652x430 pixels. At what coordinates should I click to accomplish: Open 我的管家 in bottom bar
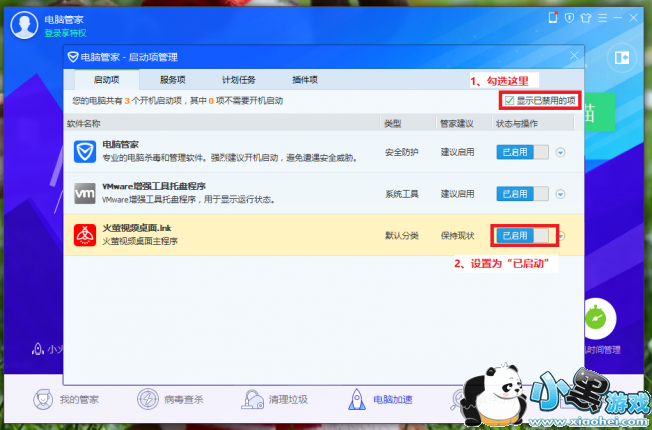(x=66, y=399)
